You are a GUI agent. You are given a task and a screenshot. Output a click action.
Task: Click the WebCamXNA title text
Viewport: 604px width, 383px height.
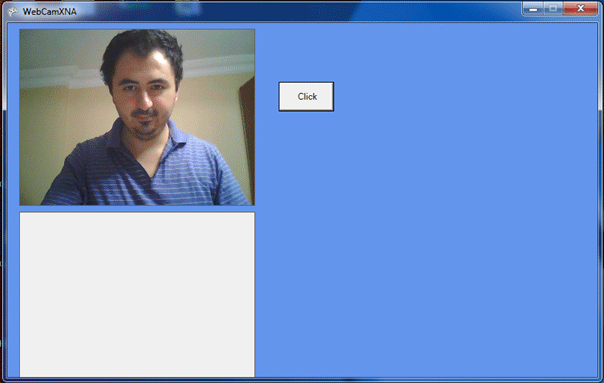click(50, 12)
